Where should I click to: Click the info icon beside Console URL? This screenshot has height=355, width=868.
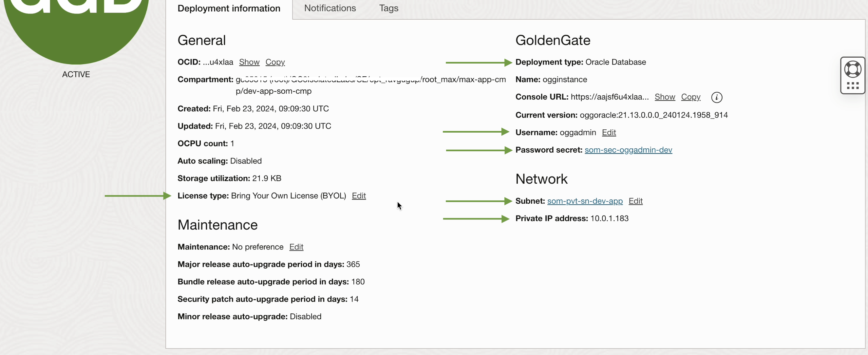[716, 97]
